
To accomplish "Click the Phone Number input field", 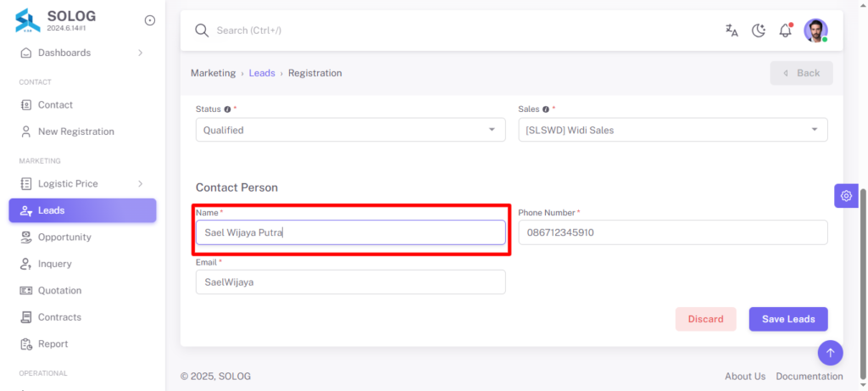I will [x=673, y=232].
